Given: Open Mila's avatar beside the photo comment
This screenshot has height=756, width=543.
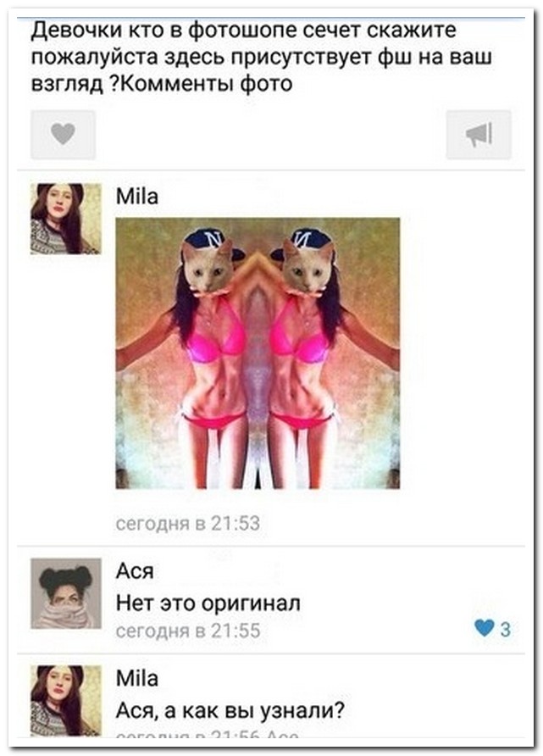Looking at the screenshot, I should tap(66, 219).
